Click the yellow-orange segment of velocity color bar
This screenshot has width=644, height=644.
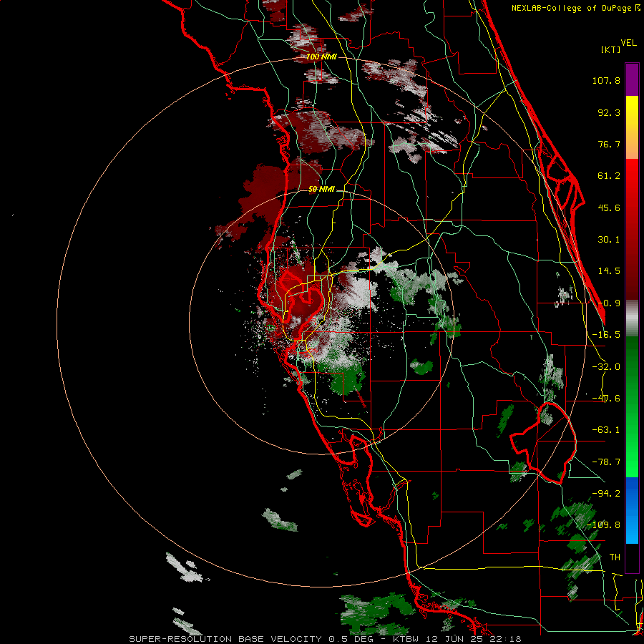(x=632, y=127)
